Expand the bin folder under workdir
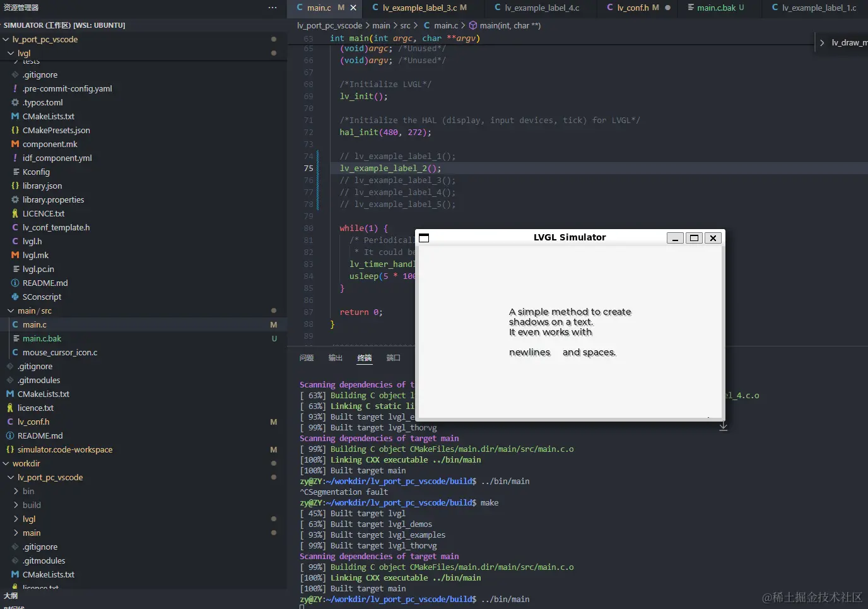The height and width of the screenshot is (609, 868). point(28,491)
